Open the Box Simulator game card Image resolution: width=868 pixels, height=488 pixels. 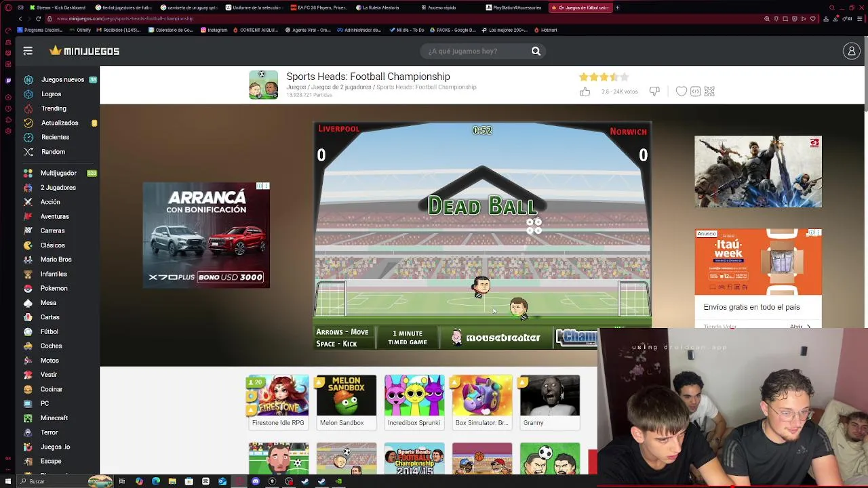click(481, 402)
